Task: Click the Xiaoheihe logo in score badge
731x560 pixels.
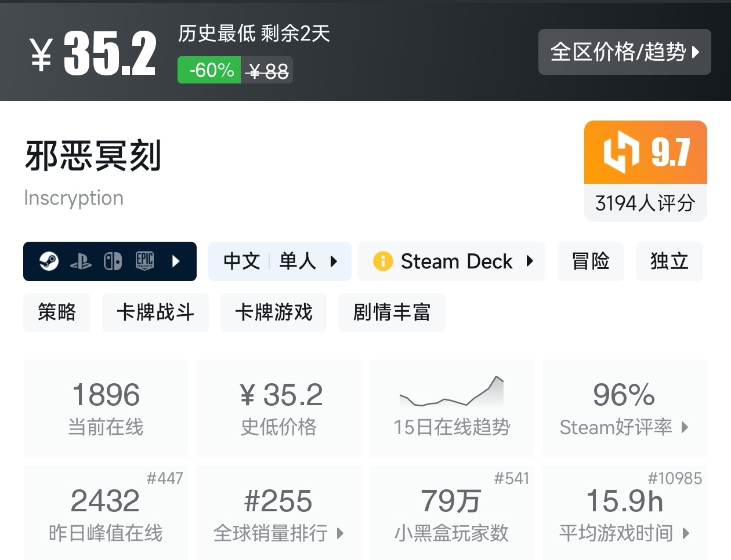Action: (621, 152)
